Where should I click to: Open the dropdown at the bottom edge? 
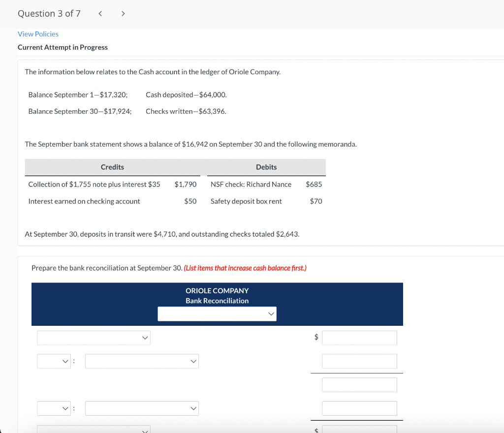click(x=94, y=431)
